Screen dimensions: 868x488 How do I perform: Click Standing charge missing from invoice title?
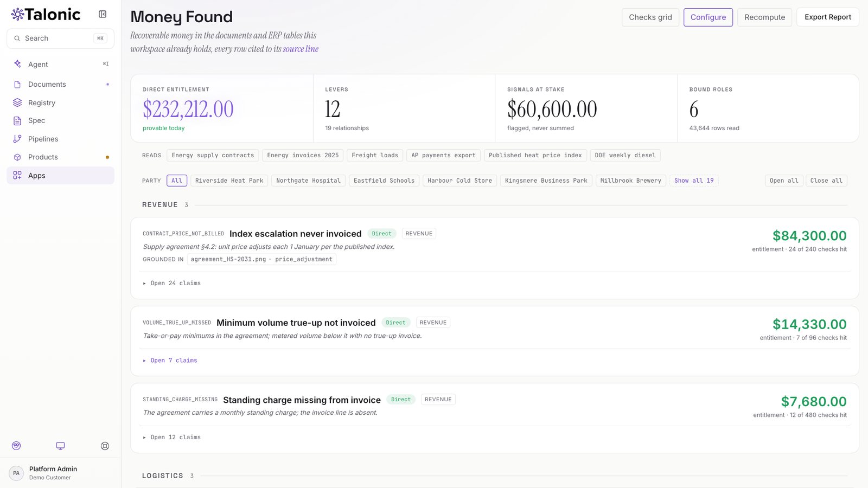click(x=302, y=400)
